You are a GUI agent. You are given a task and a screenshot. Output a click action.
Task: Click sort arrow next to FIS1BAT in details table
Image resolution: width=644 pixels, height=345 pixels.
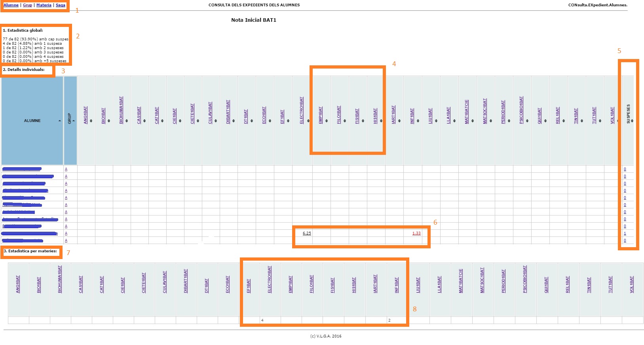(363, 121)
